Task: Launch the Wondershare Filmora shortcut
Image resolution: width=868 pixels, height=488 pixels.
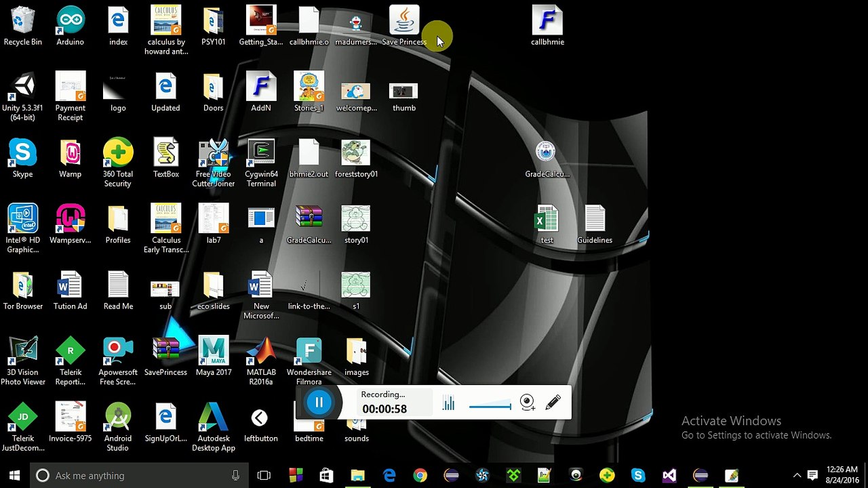Action: pyautogui.click(x=309, y=361)
